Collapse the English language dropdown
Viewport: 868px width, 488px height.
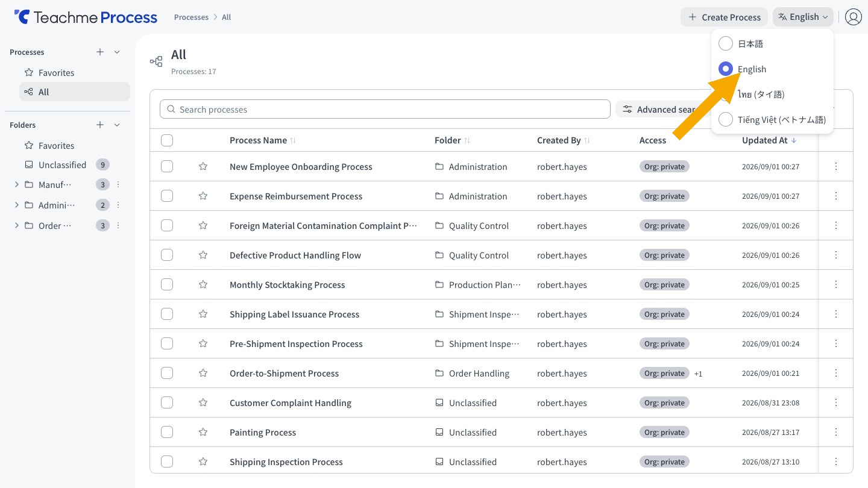(x=803, y=17)
